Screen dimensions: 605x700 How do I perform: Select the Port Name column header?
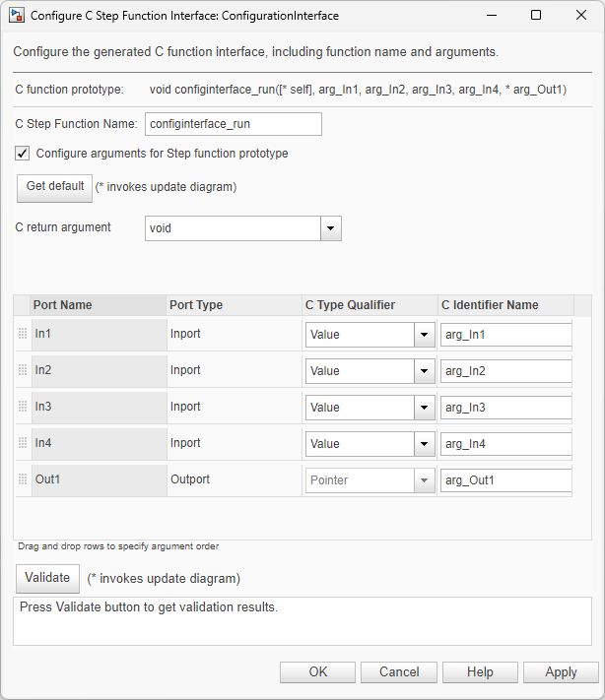(98, 305)
